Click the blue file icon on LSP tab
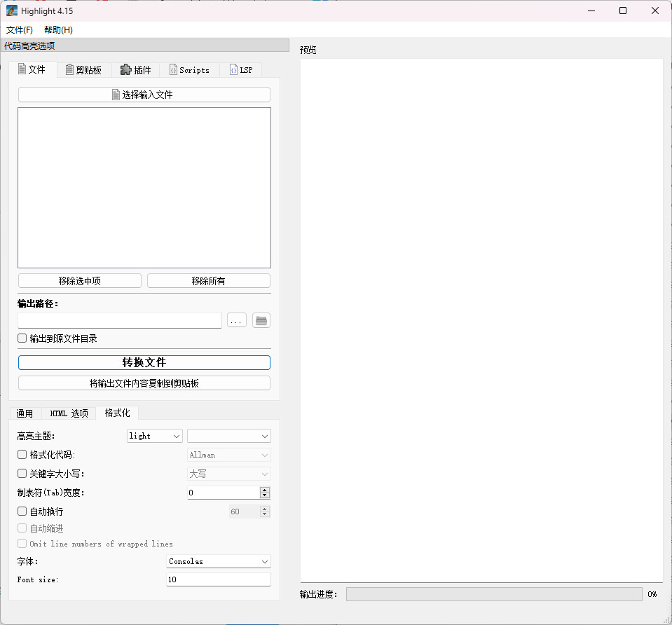This screenshot has height=625, width=672. pos(233,69)
